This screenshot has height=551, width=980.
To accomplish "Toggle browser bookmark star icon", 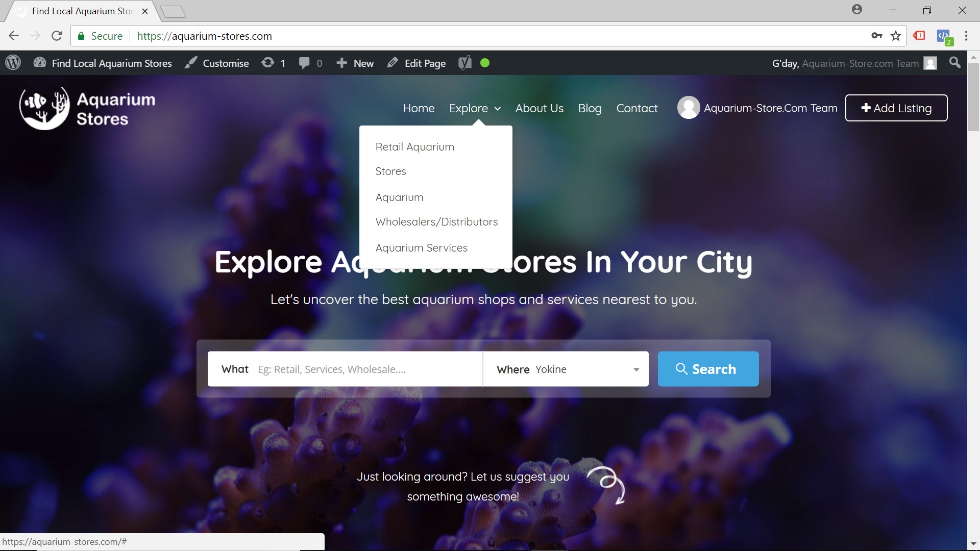I will [x=896, y=36].
